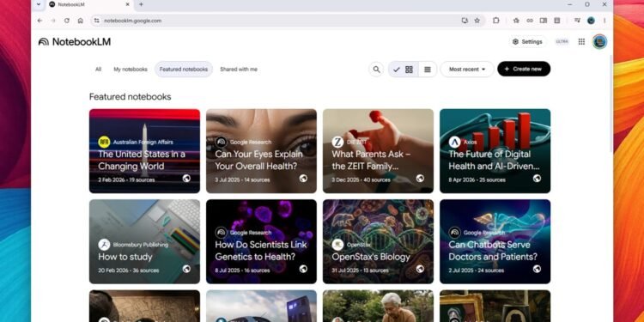Click the NotebookLM logo

point(75,42)
